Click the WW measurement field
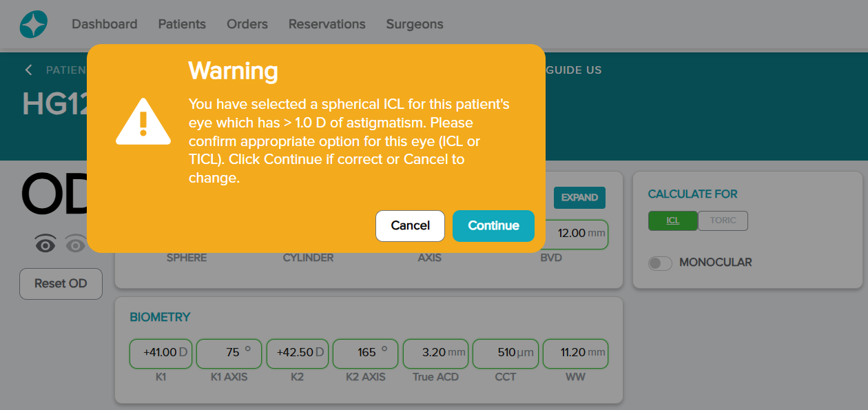Screen dimensions: 868x410 click(x=575, y=353)
